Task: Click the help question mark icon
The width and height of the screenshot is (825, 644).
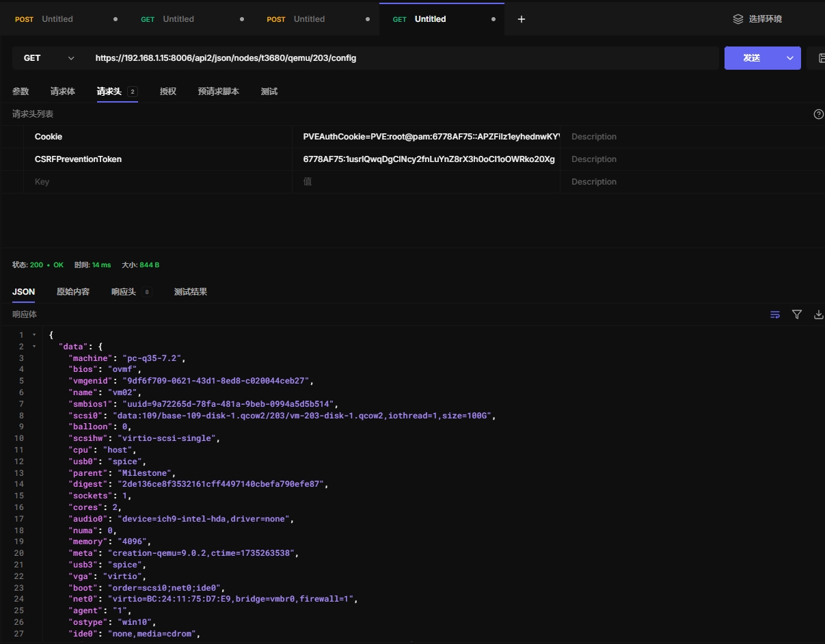Action: (818, 114)
